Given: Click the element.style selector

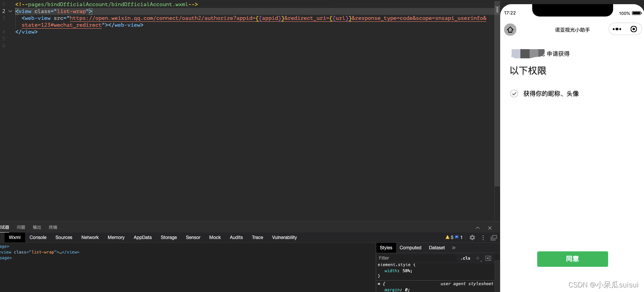Looking at the screenshot, I should (x=394, y=265).
